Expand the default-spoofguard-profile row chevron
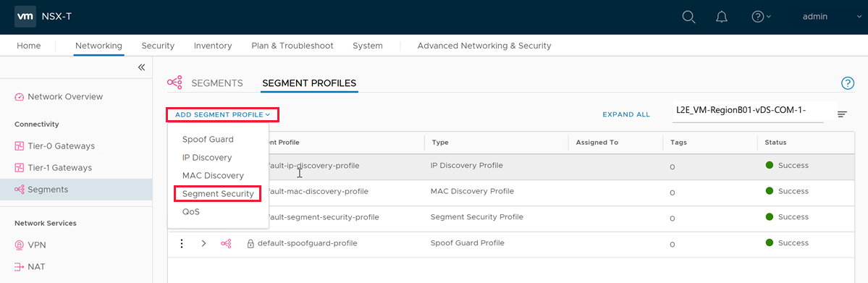This screenshot has height=283, width=868. point(203,243)
